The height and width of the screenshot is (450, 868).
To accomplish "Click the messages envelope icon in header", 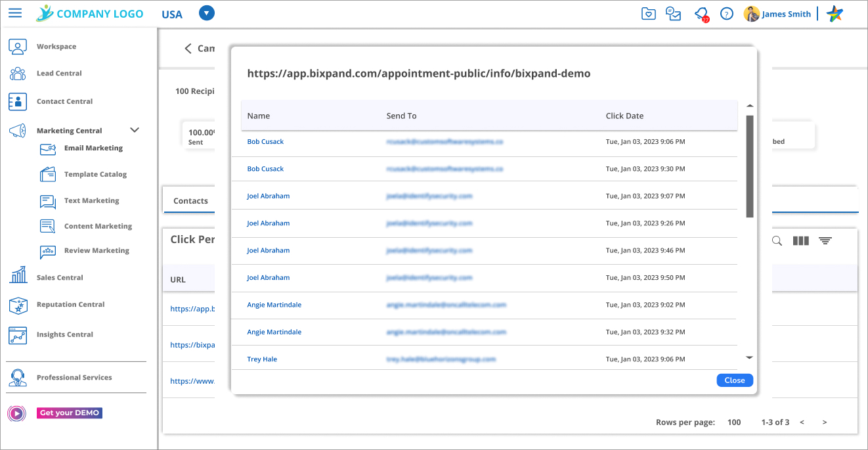I will click(674, 14).
